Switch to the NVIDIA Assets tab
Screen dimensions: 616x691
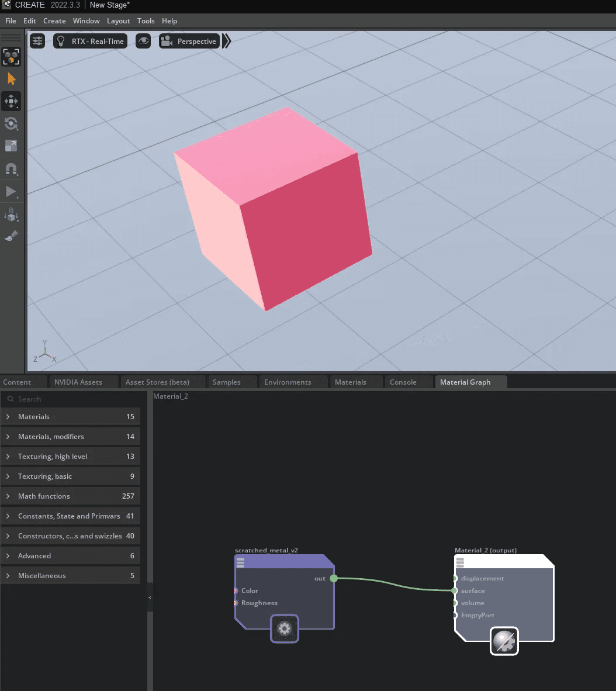tap(78, 382)
